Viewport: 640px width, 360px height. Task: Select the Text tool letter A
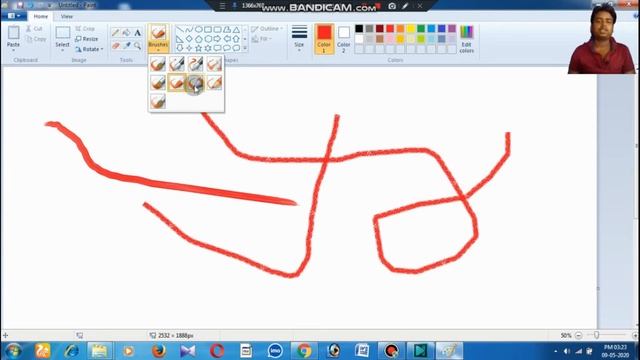pos(138,33)
